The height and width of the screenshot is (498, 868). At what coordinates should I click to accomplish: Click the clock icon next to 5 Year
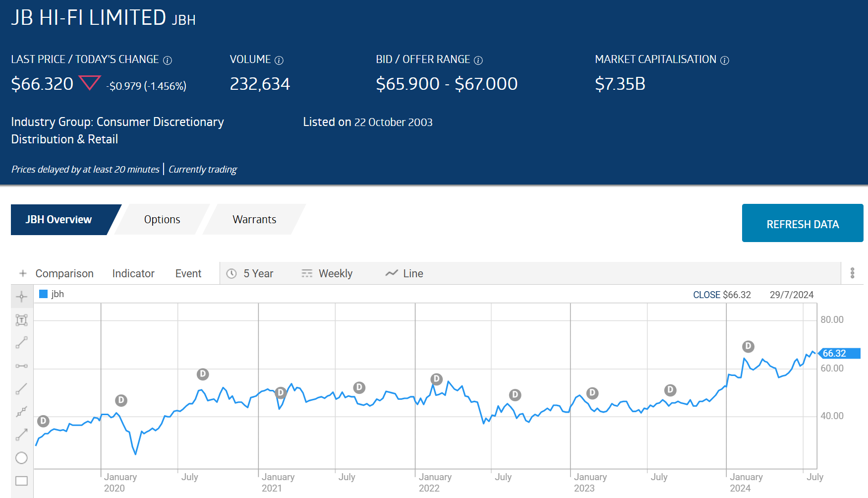click(x=231, y=273)
